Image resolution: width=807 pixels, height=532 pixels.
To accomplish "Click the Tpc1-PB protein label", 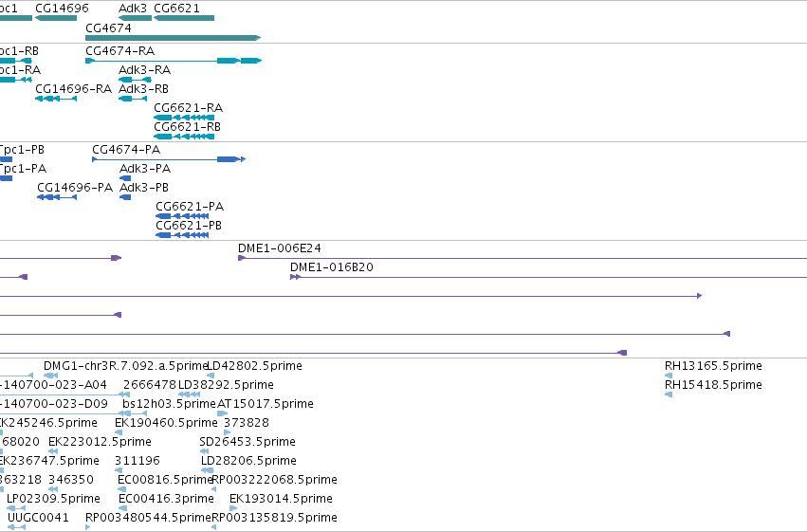I will [x=22, y=150].
